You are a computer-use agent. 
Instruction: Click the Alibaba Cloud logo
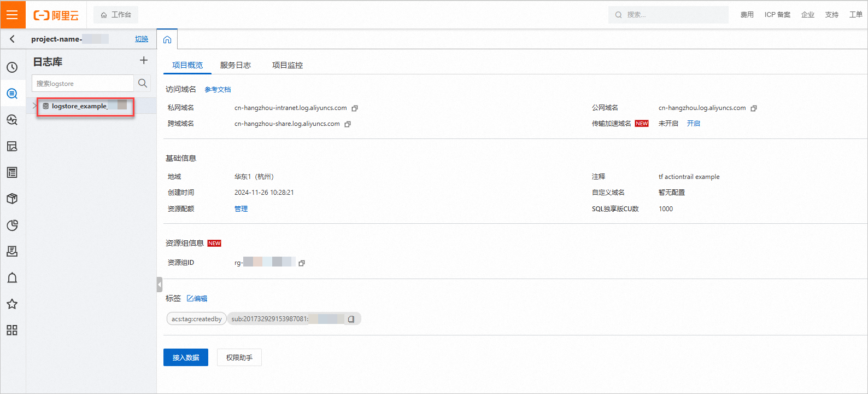click(56, 15)
